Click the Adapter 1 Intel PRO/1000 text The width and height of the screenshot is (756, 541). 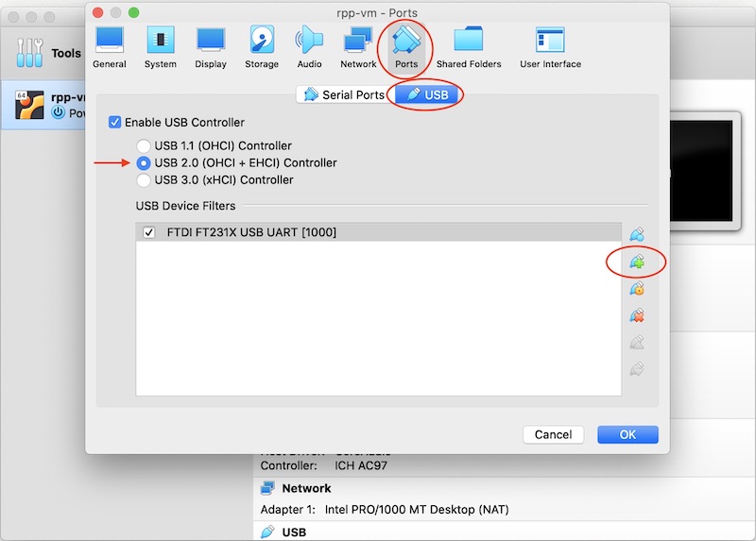coord(385,509)
